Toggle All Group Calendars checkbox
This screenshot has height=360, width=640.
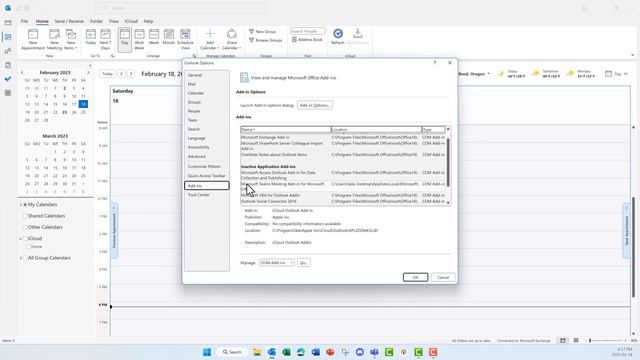pos(25,258)
